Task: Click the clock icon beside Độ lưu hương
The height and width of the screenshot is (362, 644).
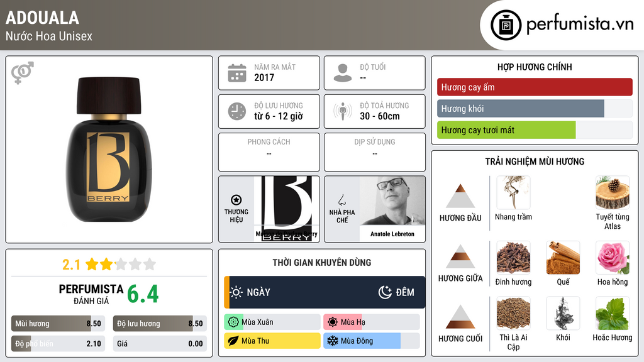Action: tap(237, 111)
